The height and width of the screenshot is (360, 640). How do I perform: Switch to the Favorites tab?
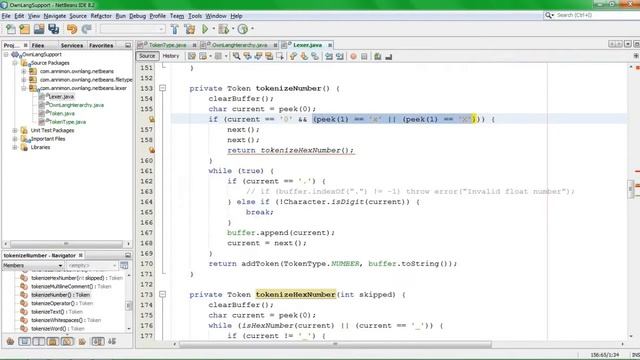point(101,45)
